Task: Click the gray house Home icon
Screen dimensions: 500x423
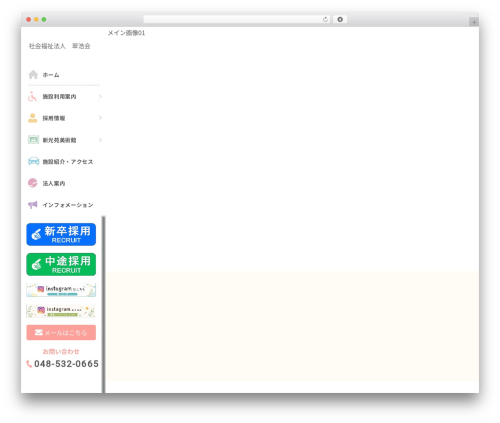Action: click(33, 75)
